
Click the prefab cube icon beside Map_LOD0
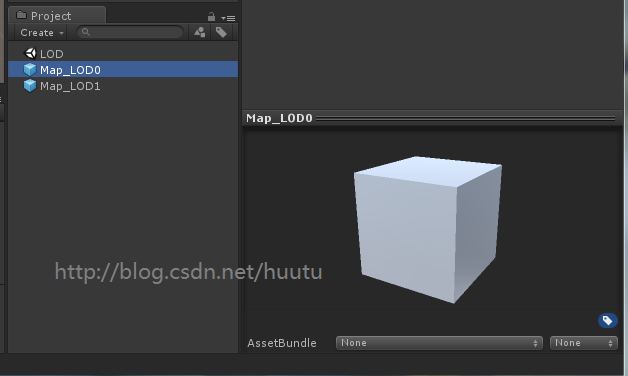coord(30,70)
